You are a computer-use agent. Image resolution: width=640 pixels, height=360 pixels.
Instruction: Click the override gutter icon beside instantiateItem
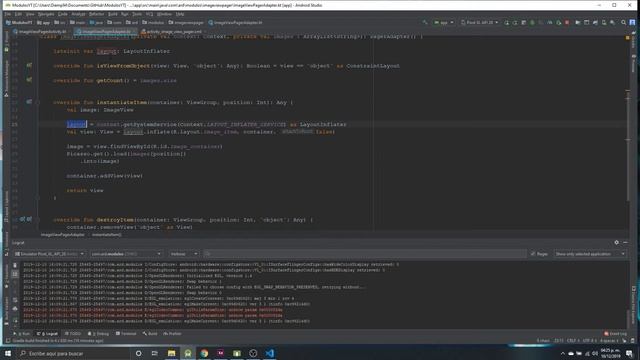pos(29,102)
